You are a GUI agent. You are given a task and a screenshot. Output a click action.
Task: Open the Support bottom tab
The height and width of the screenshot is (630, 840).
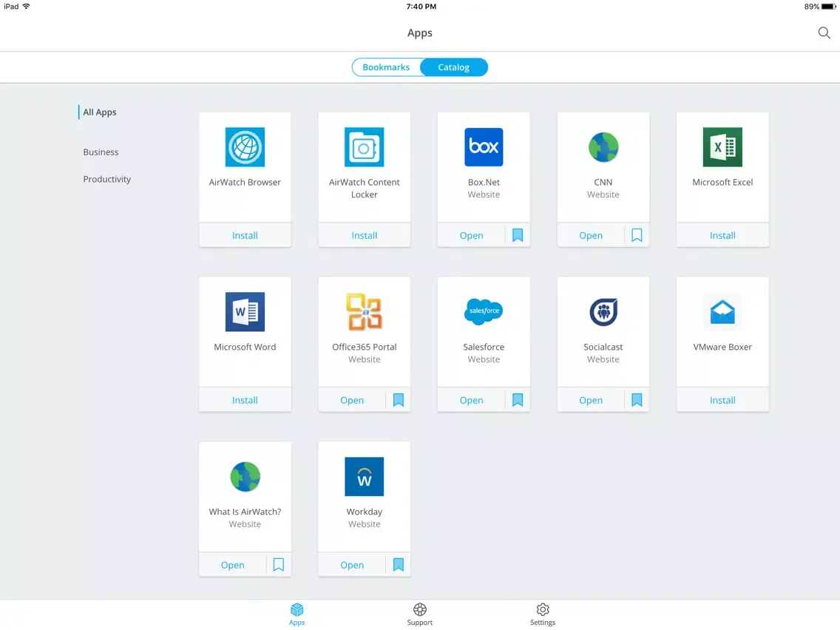pos(419,614)
